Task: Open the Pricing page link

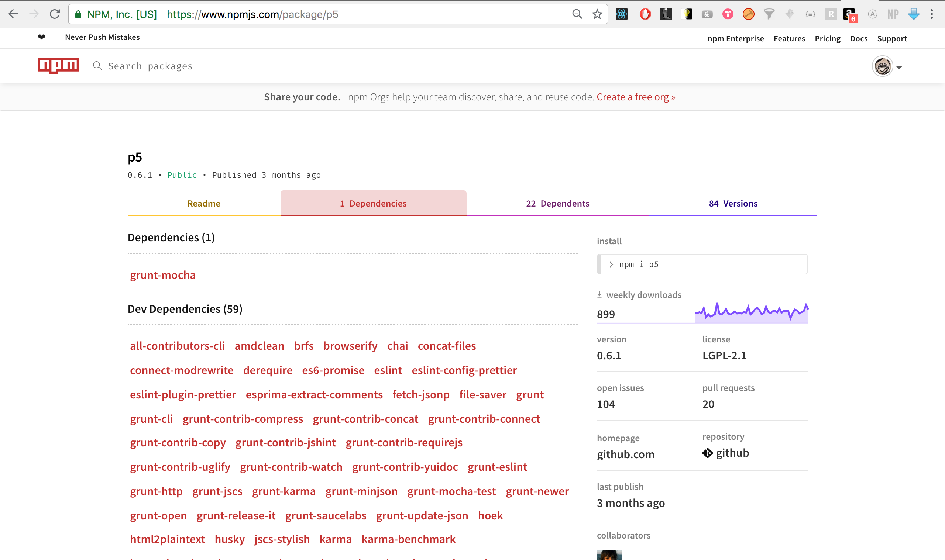Action: (828, 38)
